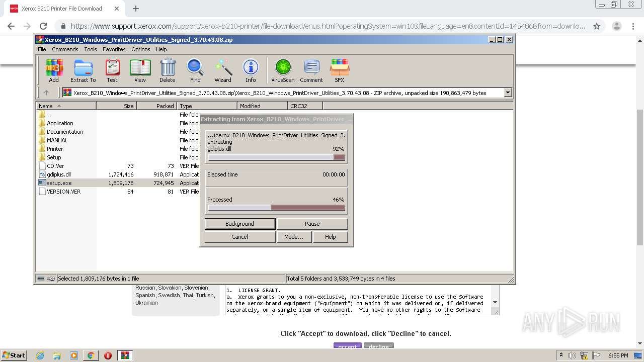Click the Processed total progress bar
The width and height of the screenshot is (644, 362).
click(x=276, y=208)
